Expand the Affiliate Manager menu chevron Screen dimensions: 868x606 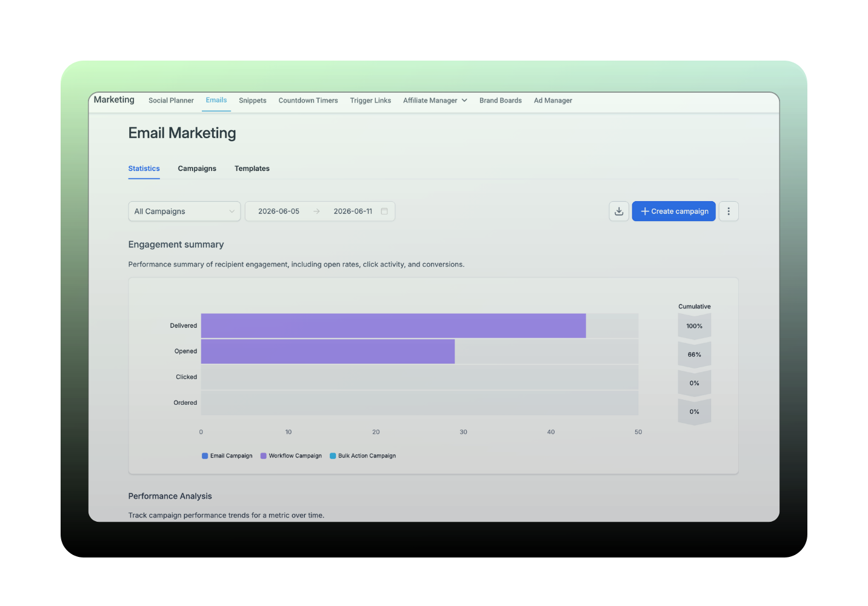tap(464, 101)
